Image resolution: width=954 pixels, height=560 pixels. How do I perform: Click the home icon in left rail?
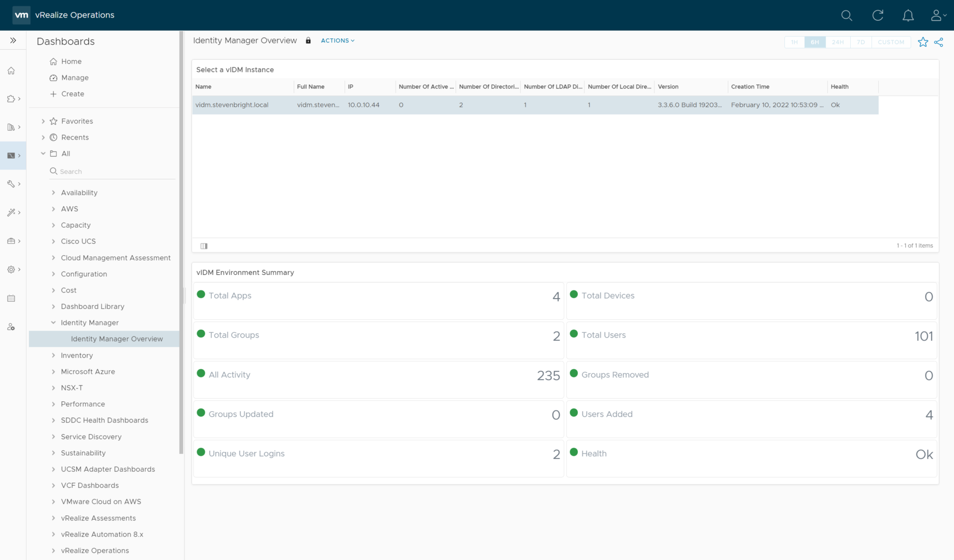coord(11,71)
